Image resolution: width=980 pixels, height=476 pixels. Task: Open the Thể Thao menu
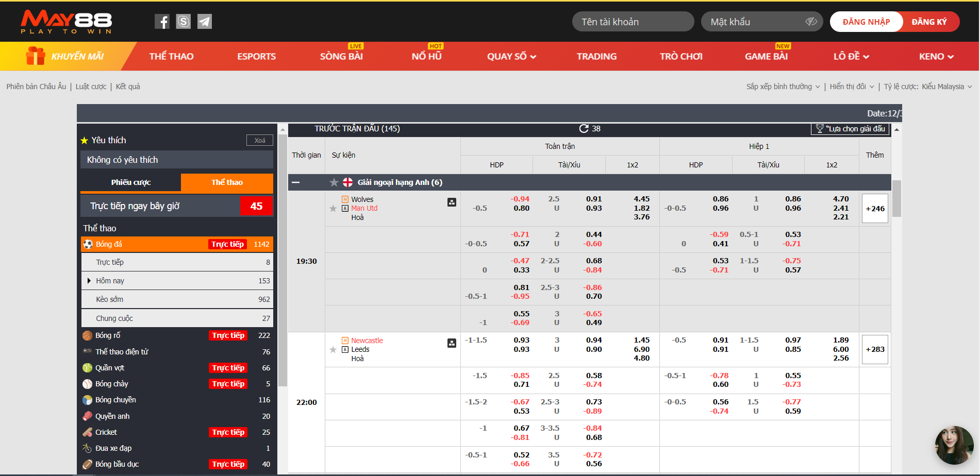point(171,57)
